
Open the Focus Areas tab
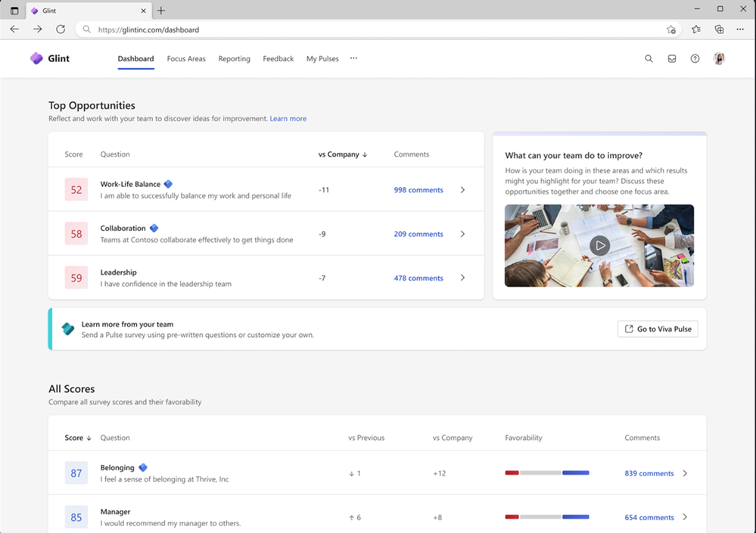tap(186, 59)
